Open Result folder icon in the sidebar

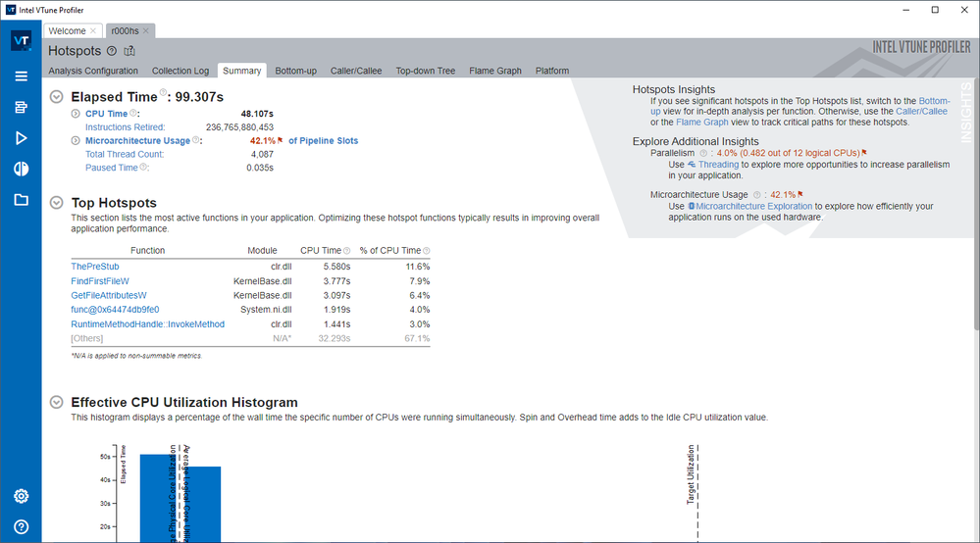pyautogui.click(x=21, y=200)
